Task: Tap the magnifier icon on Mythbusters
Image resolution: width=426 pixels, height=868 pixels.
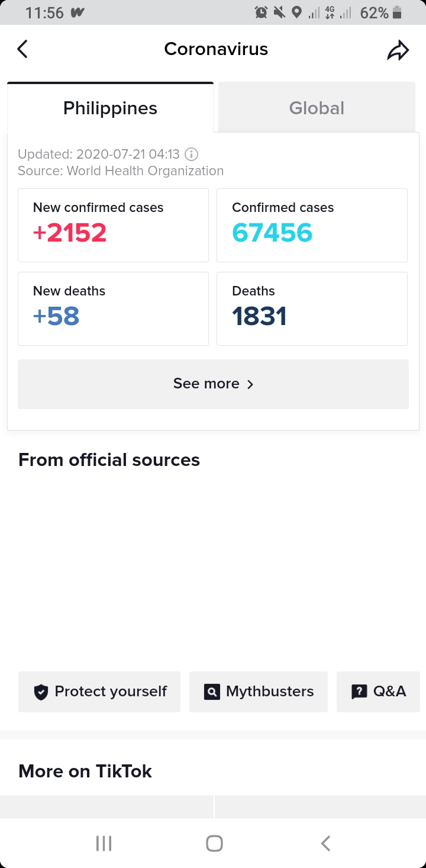Action: point(212,692)
